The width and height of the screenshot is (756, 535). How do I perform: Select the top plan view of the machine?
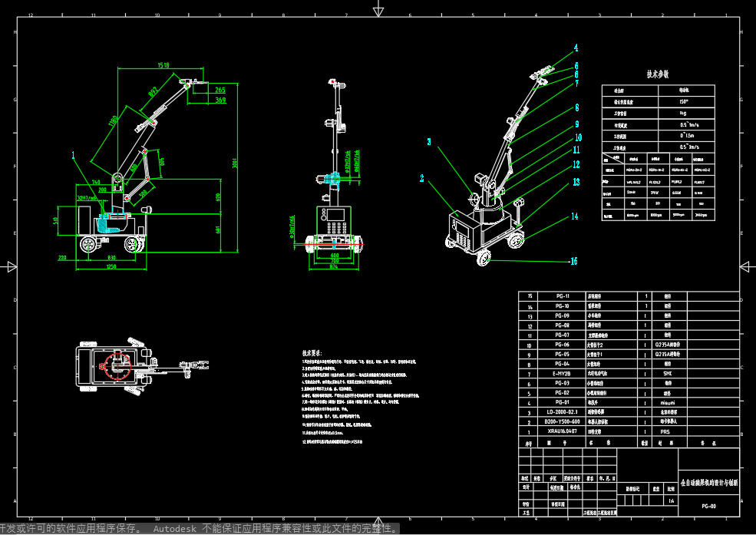click(143, 367)
